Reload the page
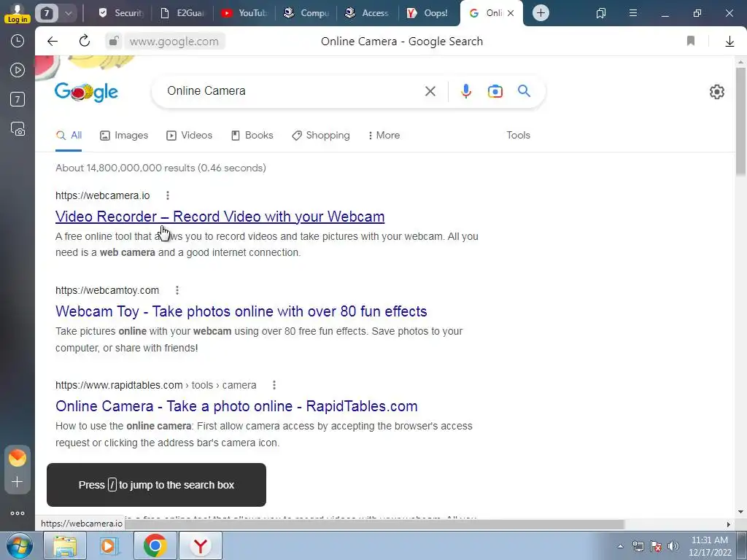The width and height of the screenshot is (747, 560). (x=85, y=41)
